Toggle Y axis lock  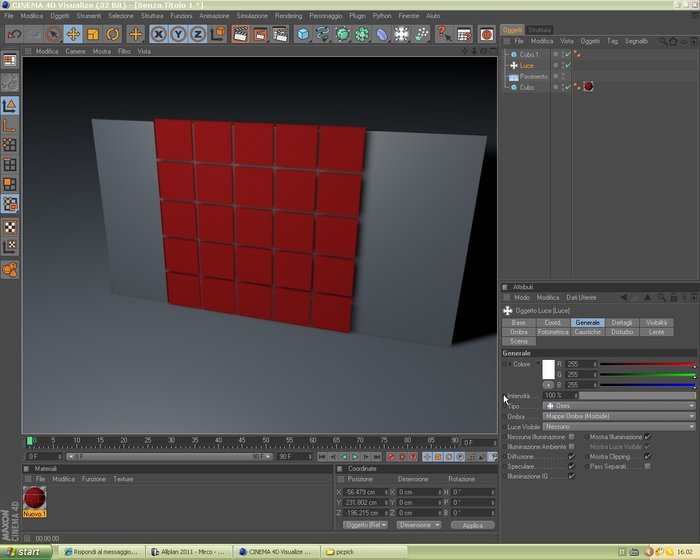pos(178,34)
